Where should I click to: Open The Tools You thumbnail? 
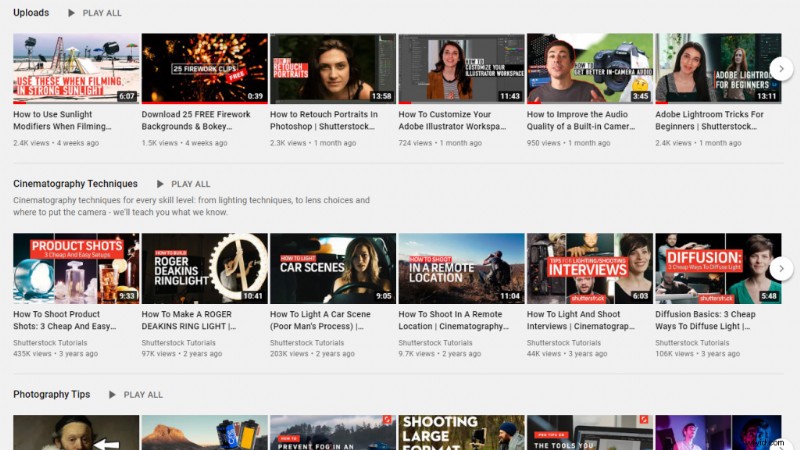(590, 432)
